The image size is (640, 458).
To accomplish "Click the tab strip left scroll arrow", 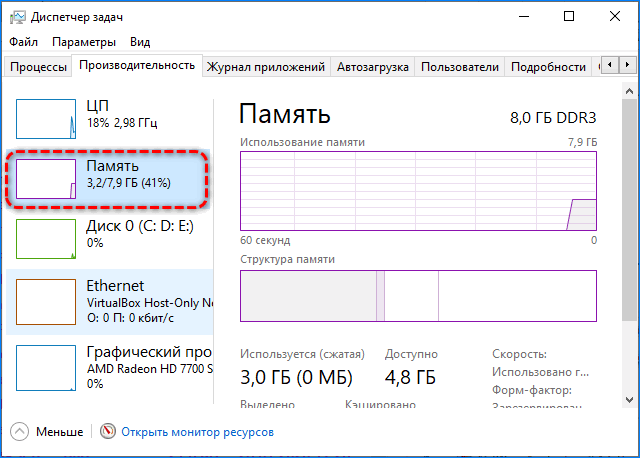I will point(610,64).
